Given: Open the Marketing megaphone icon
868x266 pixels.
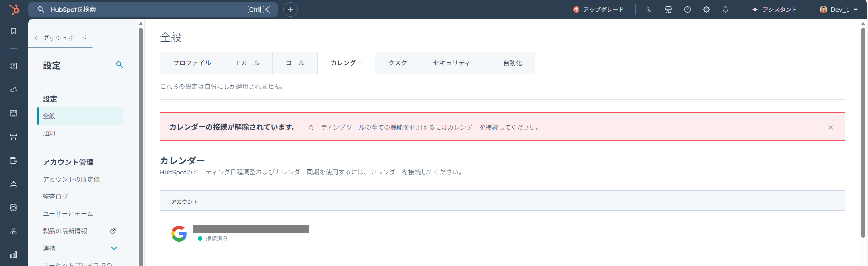Looking at the screenshot, I should coord(14,90).
